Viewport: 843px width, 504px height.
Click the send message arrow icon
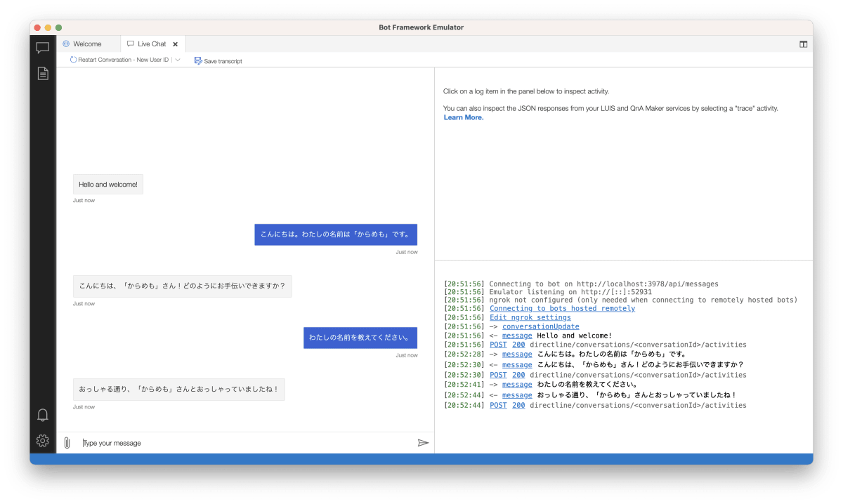[423, 443]
